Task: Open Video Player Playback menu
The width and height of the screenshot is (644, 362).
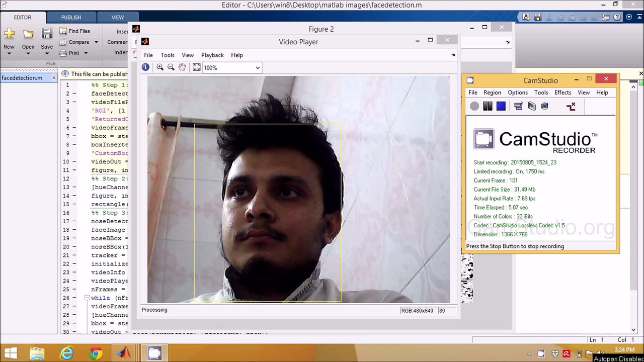Action: pyautogui.click(x=212, y=55)
